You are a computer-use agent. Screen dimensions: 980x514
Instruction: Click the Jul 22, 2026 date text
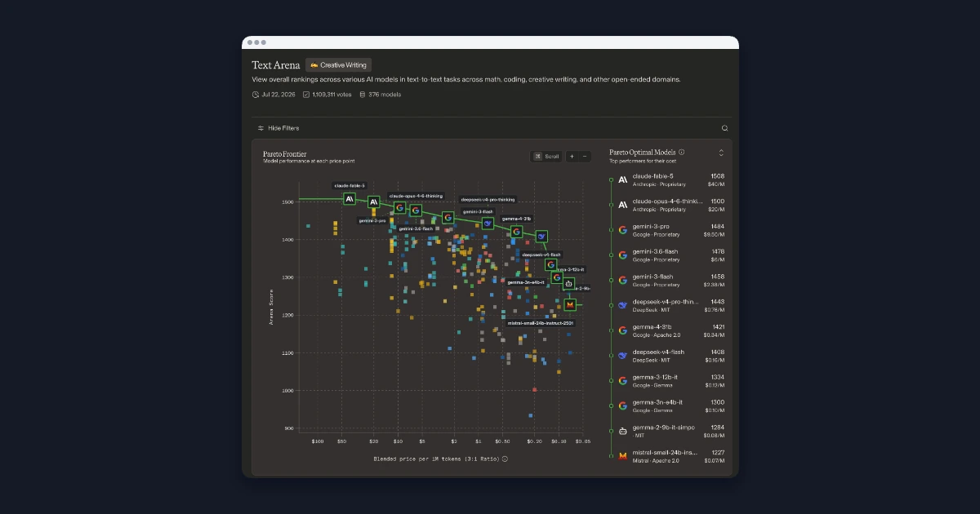click(x=277, y=95)
